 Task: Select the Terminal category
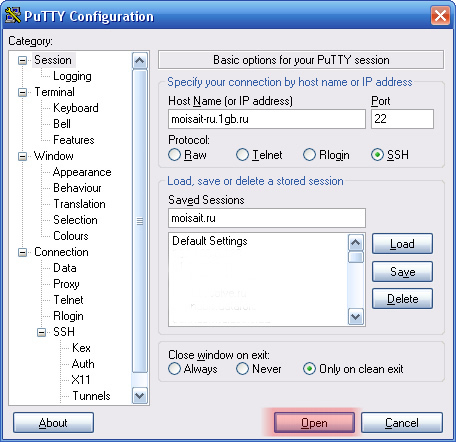[54, 92]
